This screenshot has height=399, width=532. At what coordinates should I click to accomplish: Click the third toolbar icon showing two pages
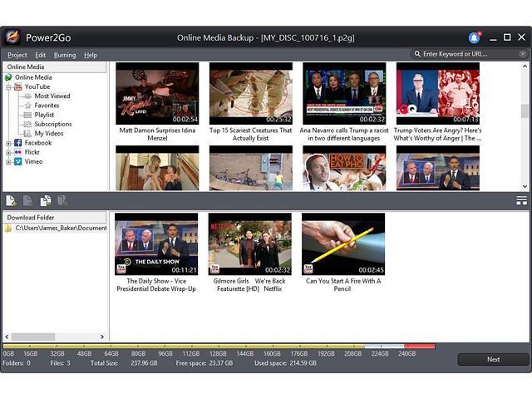click(46, 200)
